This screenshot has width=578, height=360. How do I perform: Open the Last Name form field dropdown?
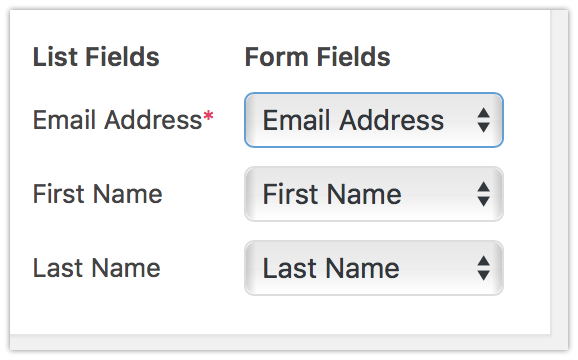click(374, 268)
